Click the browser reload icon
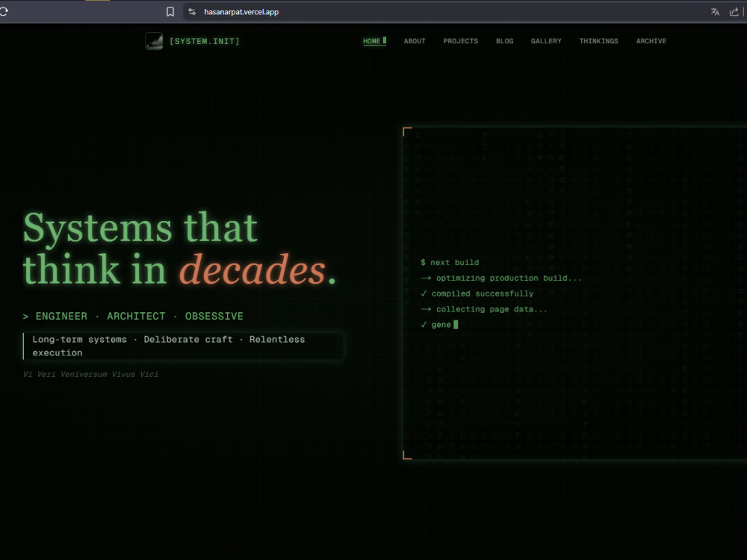Screen dimensions: 747x560 point(3,11)
